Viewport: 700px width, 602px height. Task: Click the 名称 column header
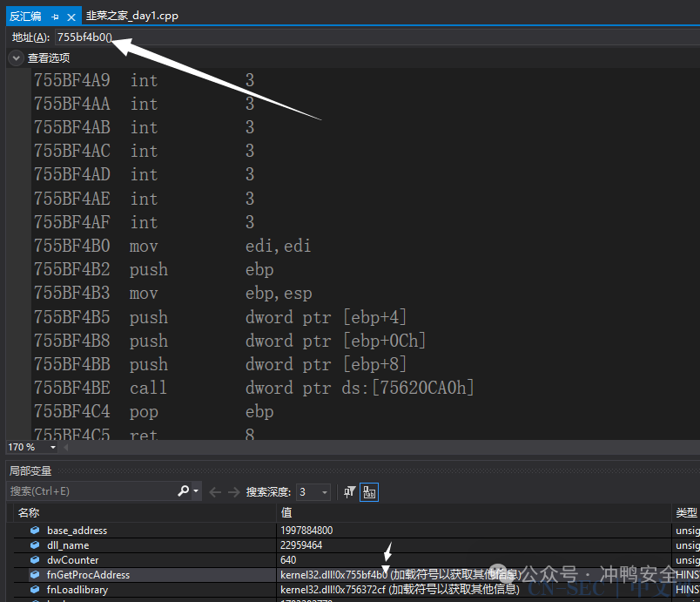[x=144, y=512]
